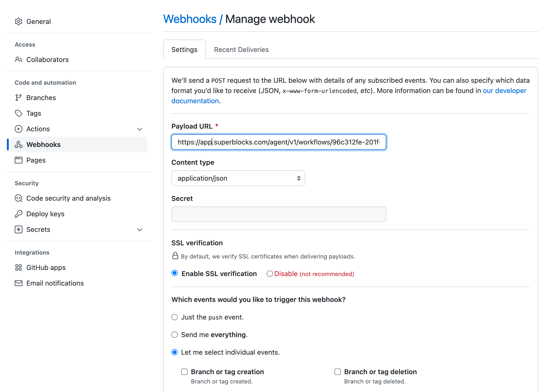Open the GitHub apps icon
The image size is (545, 392).
pos(19,268)
